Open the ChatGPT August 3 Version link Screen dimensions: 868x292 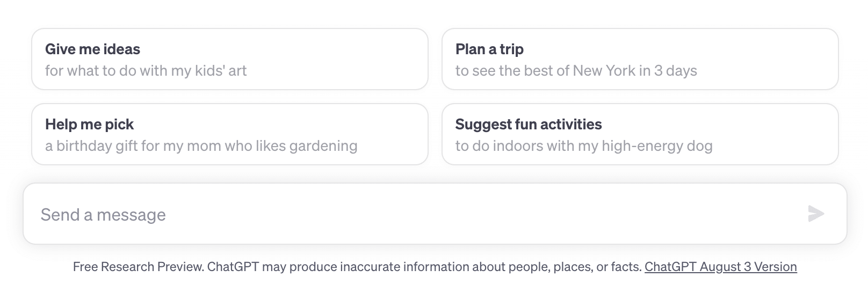click(720, 267)
